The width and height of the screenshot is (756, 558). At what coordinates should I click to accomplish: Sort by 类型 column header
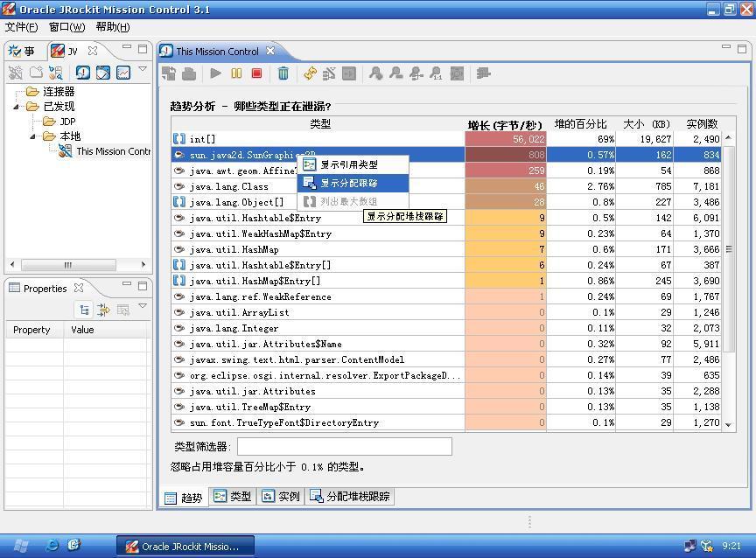pos(319,124)
